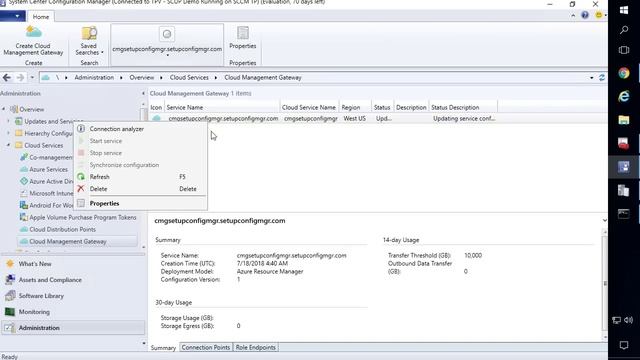Click Create Cloud Management Gateway ribbon icon
The image size is (640, 360).
(x=33, y=32)
